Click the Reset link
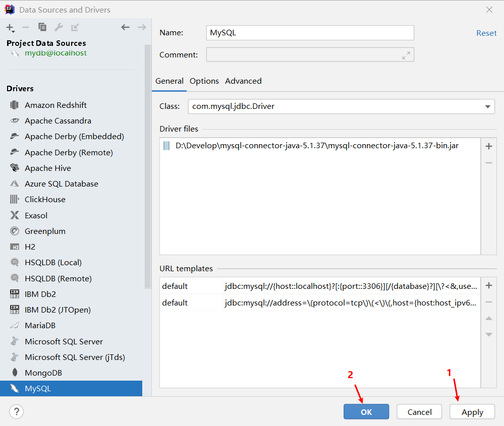 tap(486, 33)
